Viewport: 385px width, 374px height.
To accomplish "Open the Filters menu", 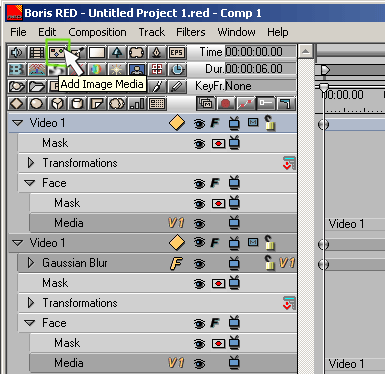I will (x=191, y=32).
